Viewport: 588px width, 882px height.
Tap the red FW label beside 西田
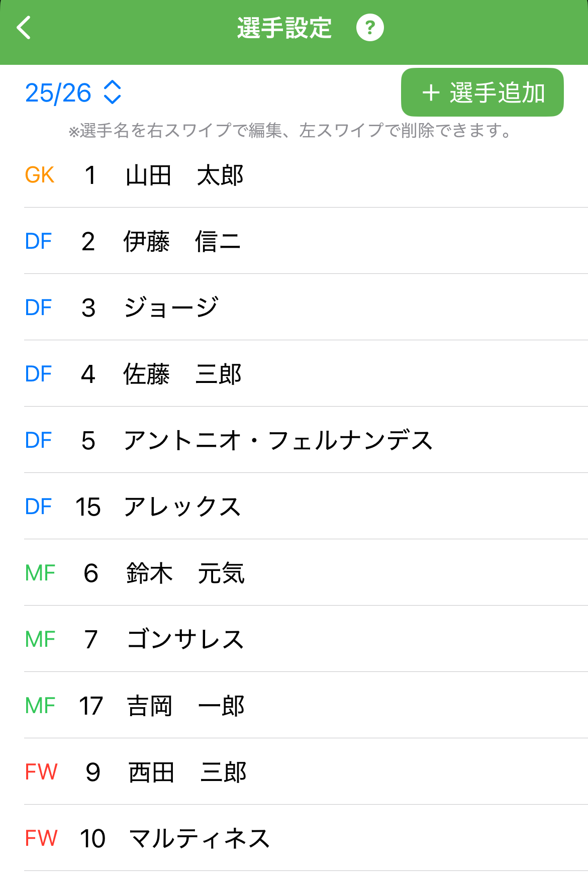[41, 772]
